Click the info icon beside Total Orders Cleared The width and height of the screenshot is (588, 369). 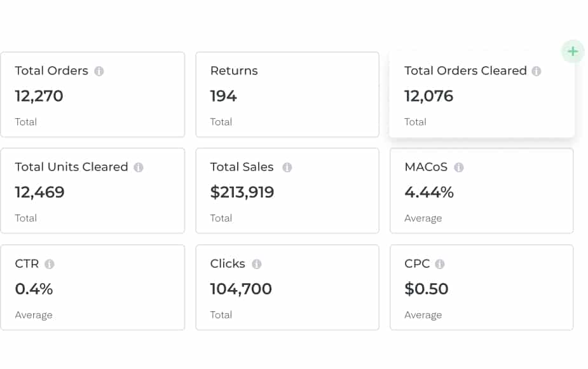(x=537, y=71)
